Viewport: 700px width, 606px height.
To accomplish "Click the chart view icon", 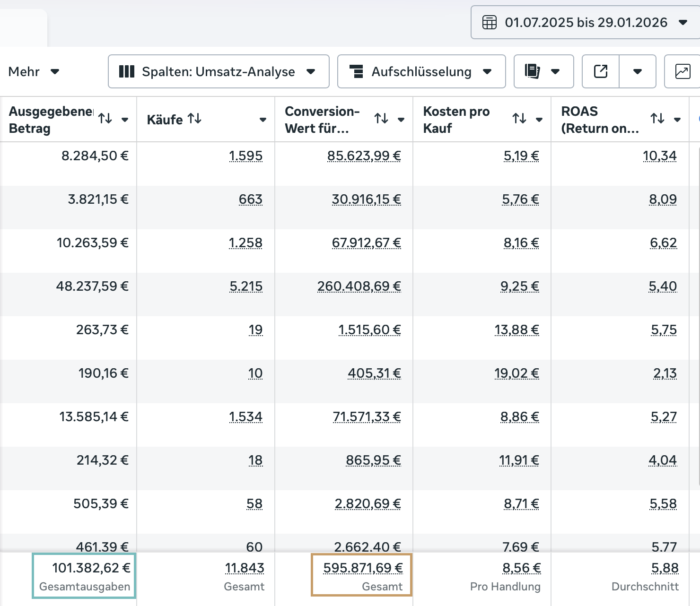I will [682, 71].
